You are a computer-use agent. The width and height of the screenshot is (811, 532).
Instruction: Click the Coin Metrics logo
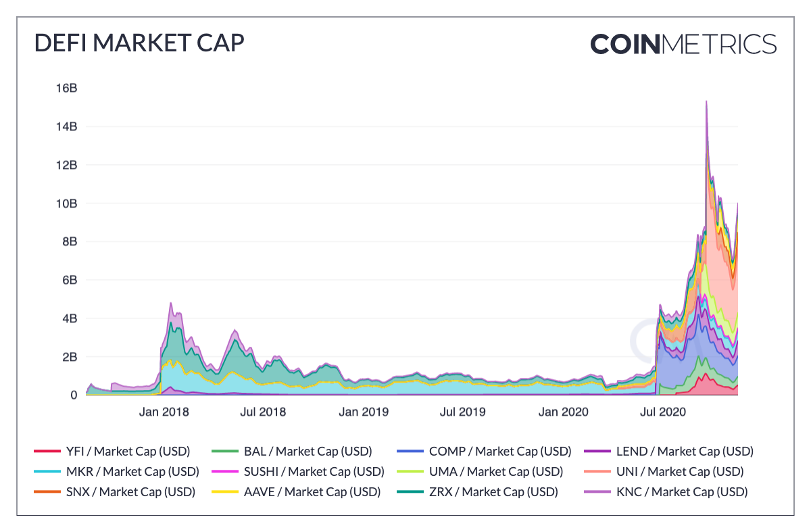tap(683, 44)
